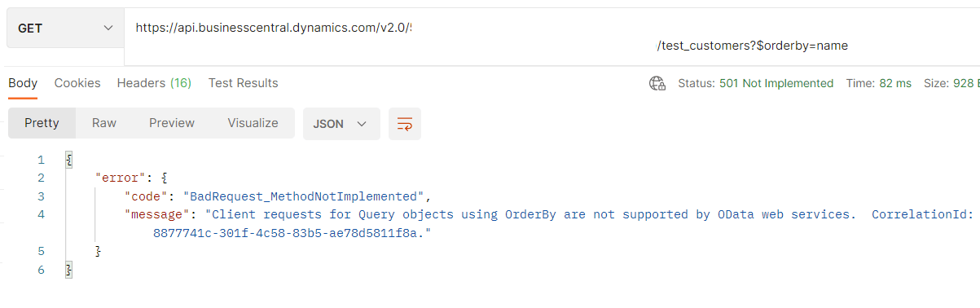This screenshot has width=980, height=308.
Task: Click the request URL field
Action: (x=552, y=37)
